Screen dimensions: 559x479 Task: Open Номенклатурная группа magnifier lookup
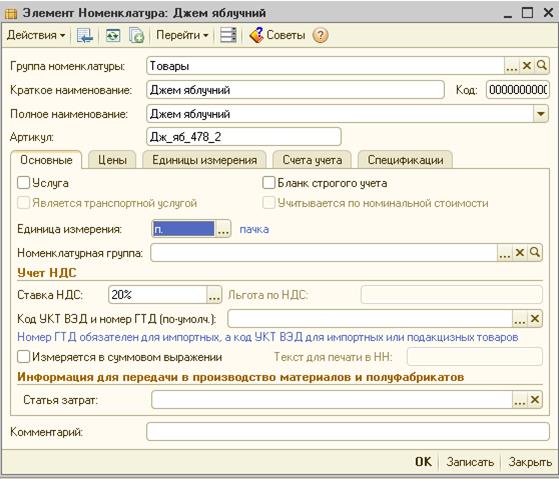tap(535, 253)
